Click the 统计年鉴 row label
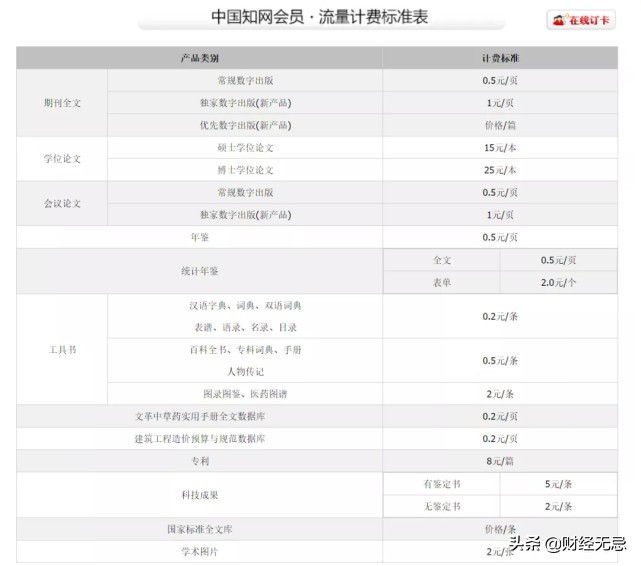 [199, 271]
